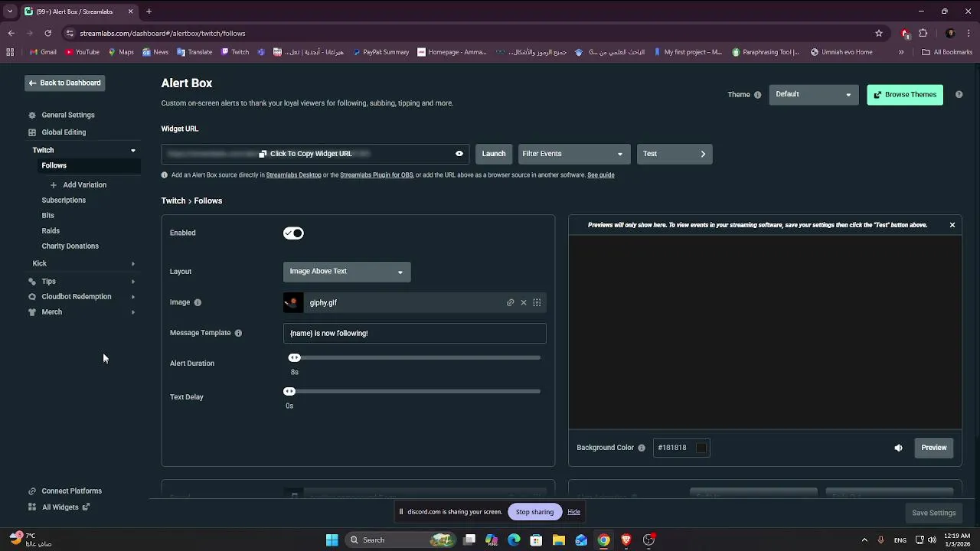The width and height of the screenshot is (980, 551).
Task: Open the help question-mark icon near Browse Themes
Action: point(959,95)
